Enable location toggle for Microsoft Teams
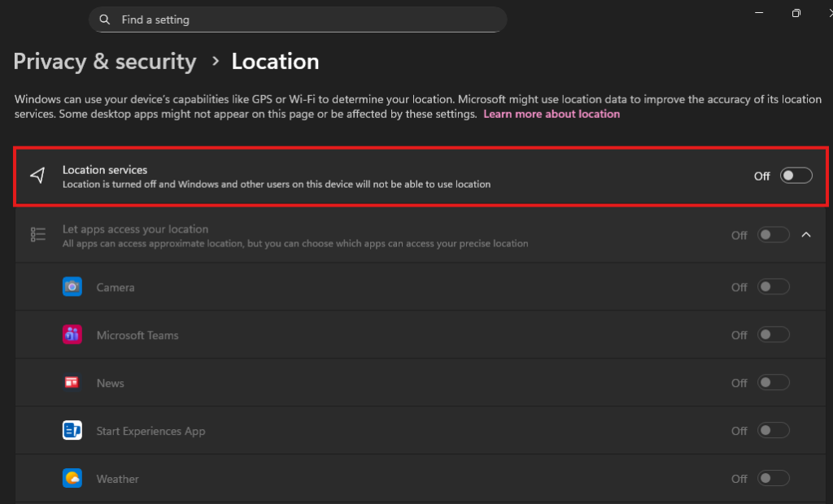 tap(773, 335)
